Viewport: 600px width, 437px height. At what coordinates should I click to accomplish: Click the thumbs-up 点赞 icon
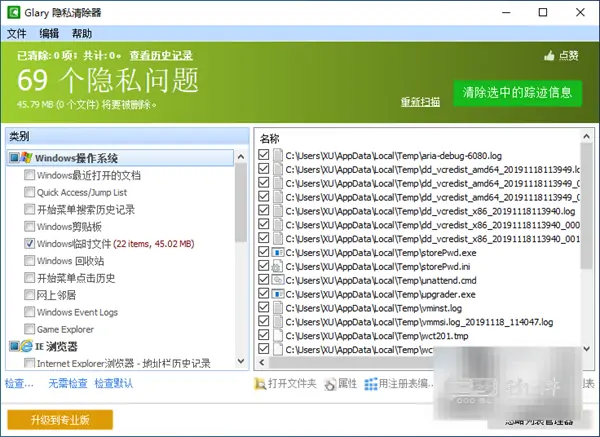click(549, 56)
